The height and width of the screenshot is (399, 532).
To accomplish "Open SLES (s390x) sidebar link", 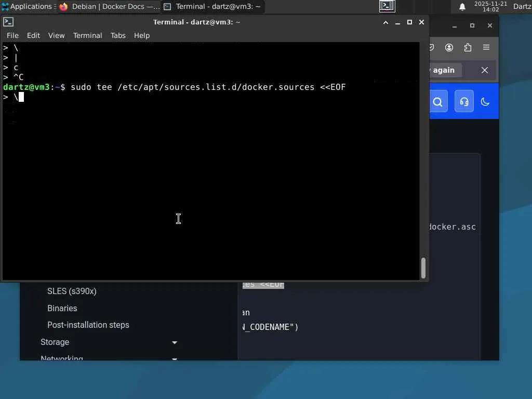I will [x=72, y=291].
